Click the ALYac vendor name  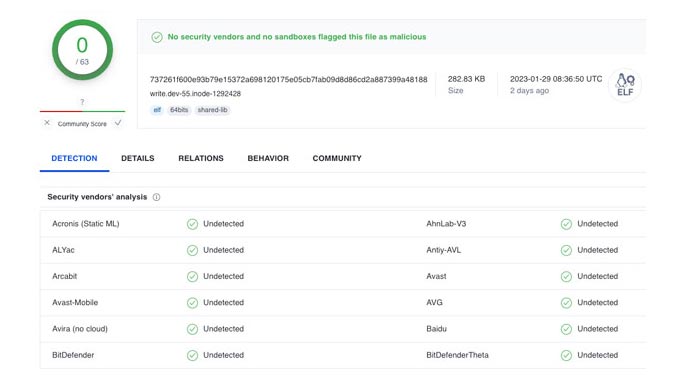click(x=63, y=250)
